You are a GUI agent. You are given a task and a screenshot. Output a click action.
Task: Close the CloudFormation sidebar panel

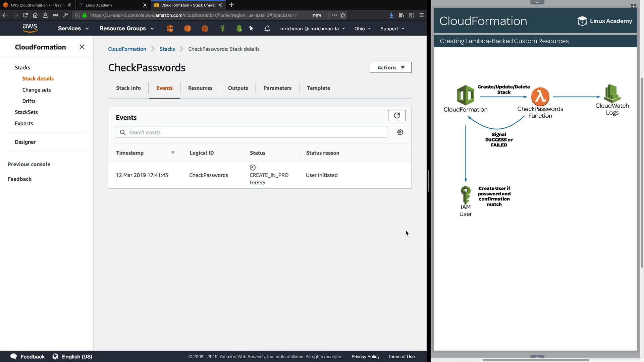point(82,47)
